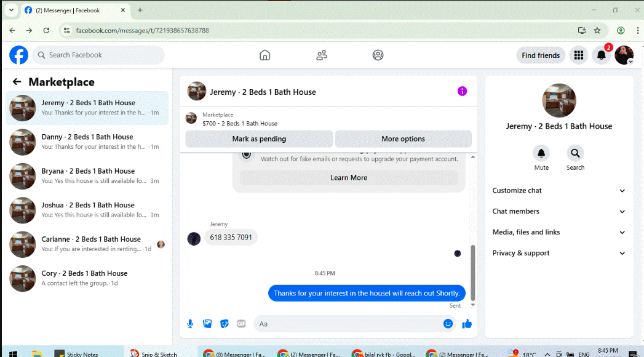Click More options button
Screen dimensions: 644x357
click(403, 139)
